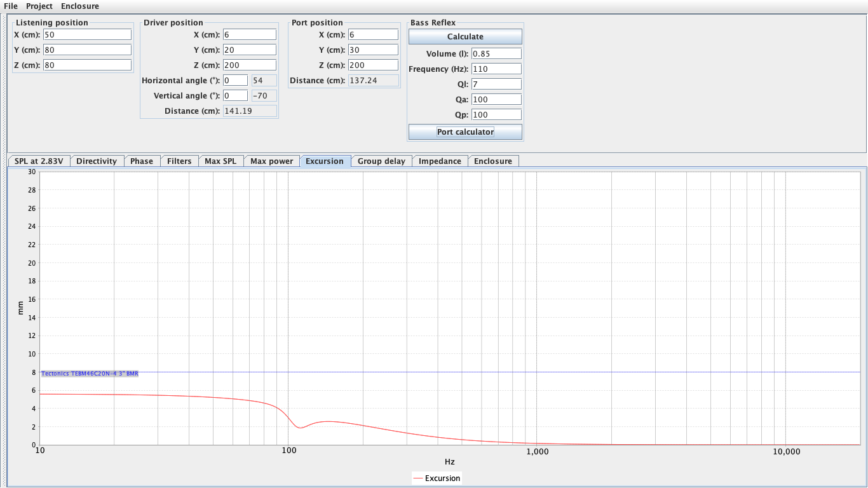Edit the Qa value field
The image size is (868, 488).
click(496, 99)
